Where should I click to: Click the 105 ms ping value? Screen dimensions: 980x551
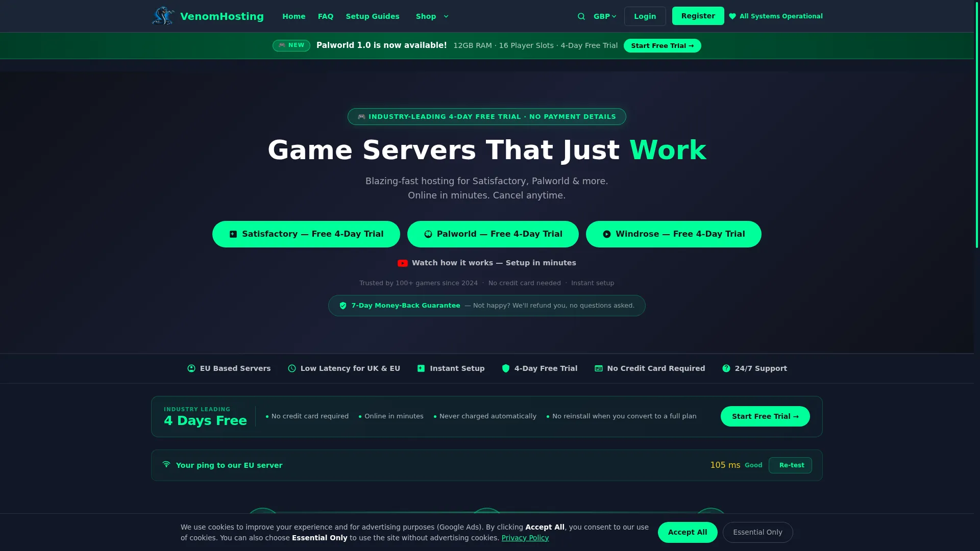[725, 465]
